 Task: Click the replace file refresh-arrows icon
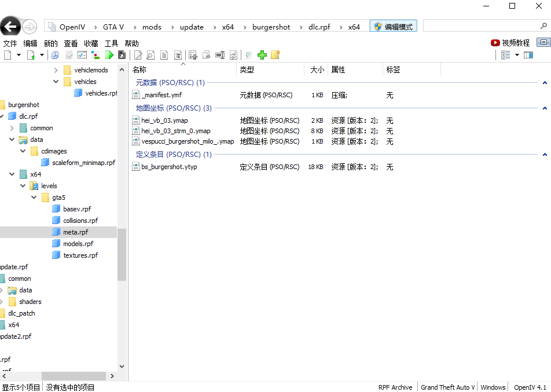tap(233, 55)
